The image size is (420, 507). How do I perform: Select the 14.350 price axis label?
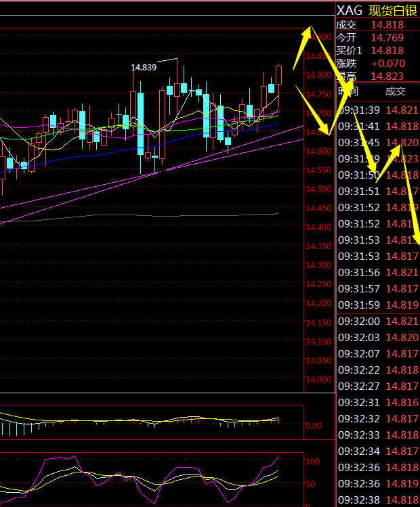pos(318,246)
